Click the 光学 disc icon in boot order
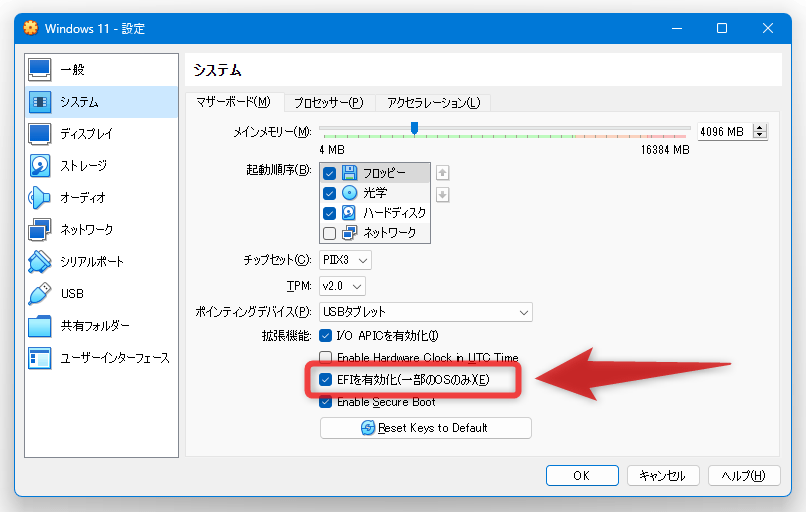The image size is (806, 512). click(x=350, y=193)
